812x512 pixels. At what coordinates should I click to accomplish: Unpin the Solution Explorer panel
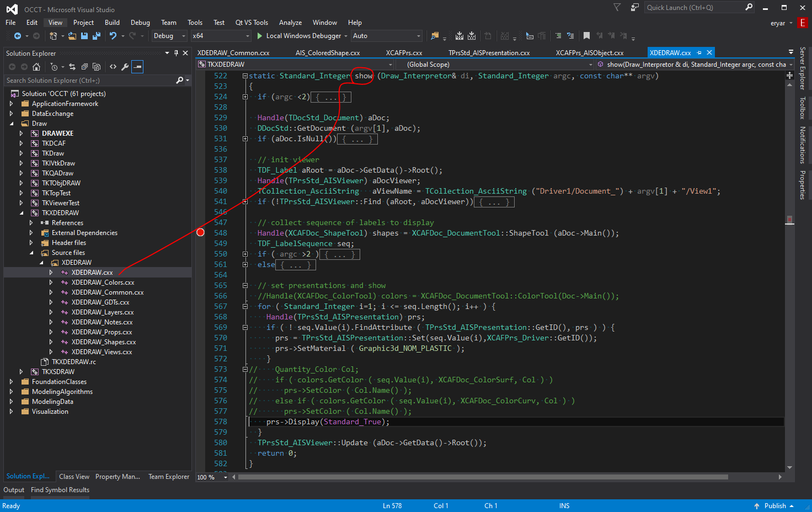point(177,53)
